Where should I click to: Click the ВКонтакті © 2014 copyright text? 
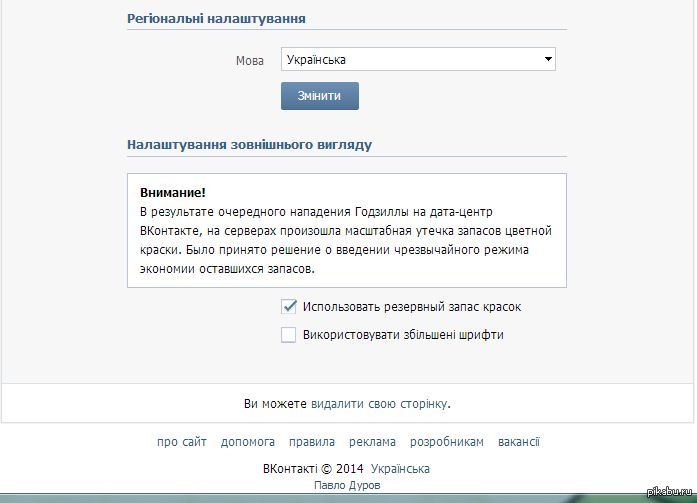click(311, 469)
